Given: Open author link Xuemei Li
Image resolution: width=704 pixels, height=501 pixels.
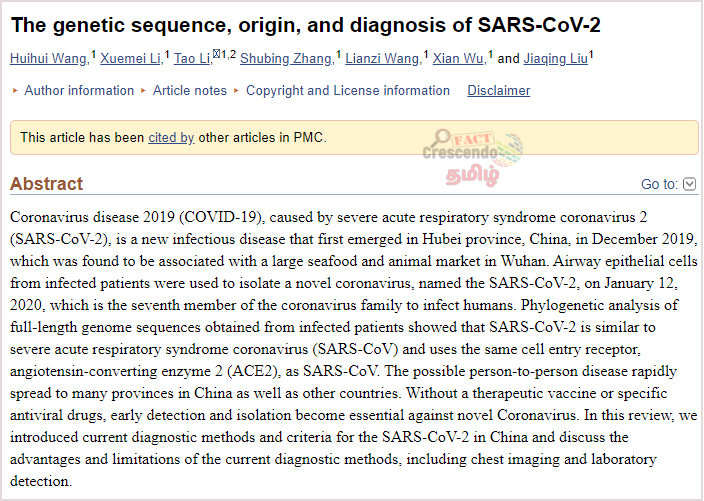Looking at the screenshot, I should 131,58.
